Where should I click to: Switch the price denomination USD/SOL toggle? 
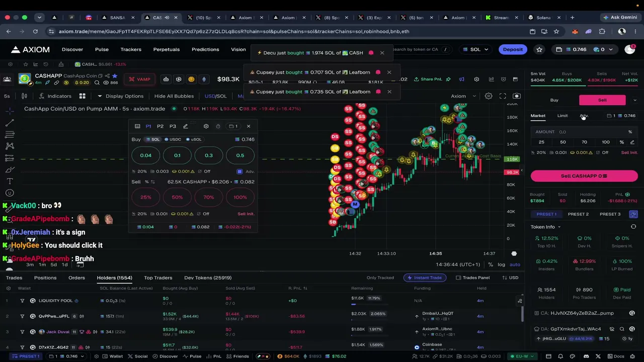coord(215,96)
